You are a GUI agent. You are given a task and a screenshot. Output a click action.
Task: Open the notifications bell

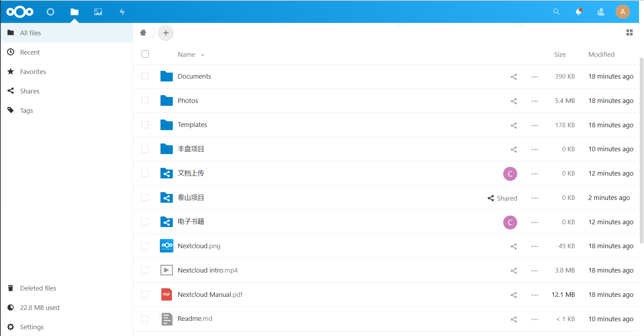(578, 12)
